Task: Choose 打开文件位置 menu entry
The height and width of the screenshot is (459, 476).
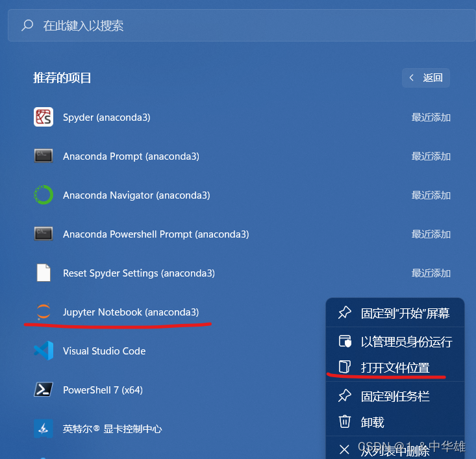Action: point(395,367)
